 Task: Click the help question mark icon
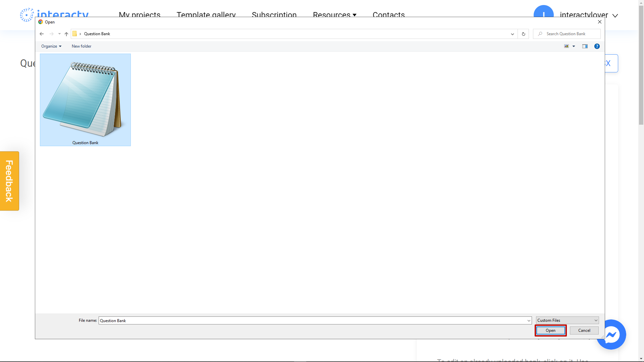(x=597, y=46)
